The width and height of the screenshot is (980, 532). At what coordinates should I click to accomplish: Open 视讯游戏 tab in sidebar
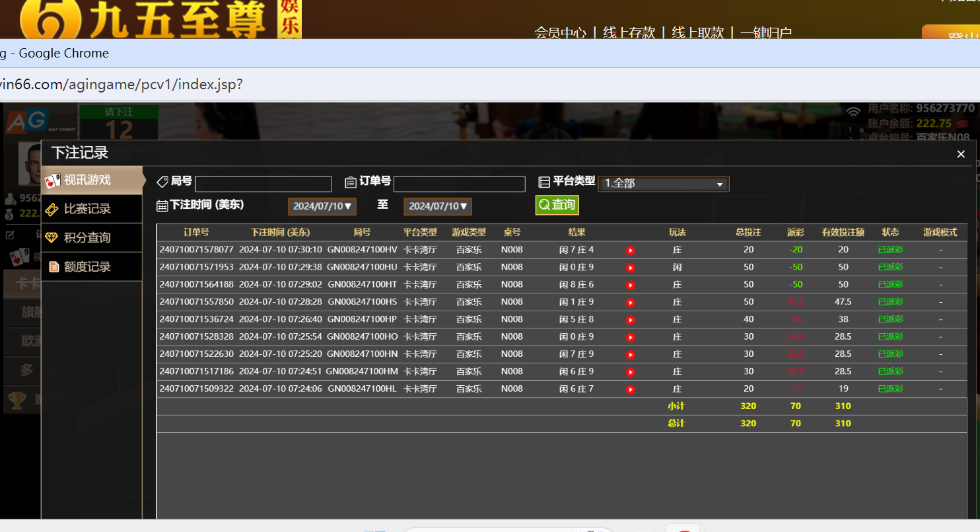coord(92,180)
